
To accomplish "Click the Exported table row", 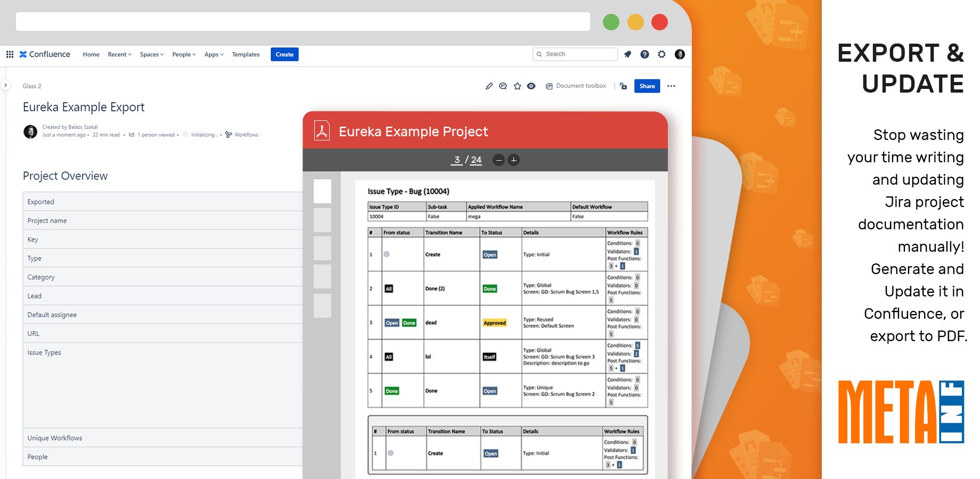I will coord(162,202).
